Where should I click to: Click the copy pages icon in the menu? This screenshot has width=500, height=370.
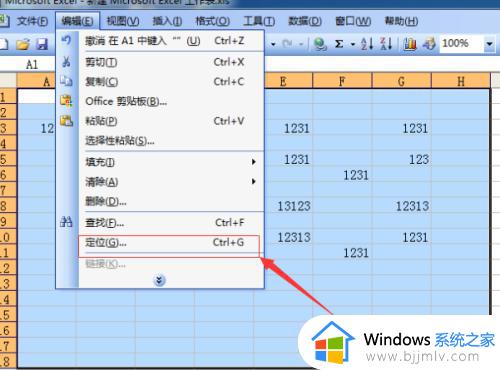66,81
